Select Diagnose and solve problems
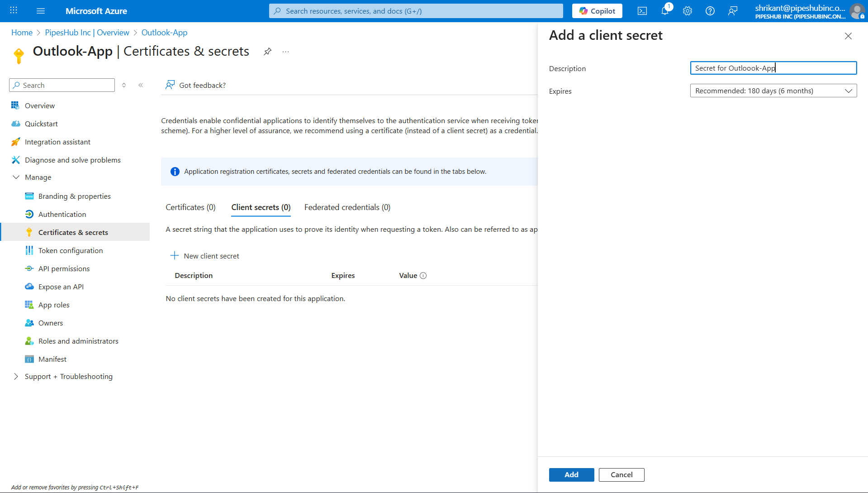The width and height of the screenshot is (868, 493). [x=72, y=160]
